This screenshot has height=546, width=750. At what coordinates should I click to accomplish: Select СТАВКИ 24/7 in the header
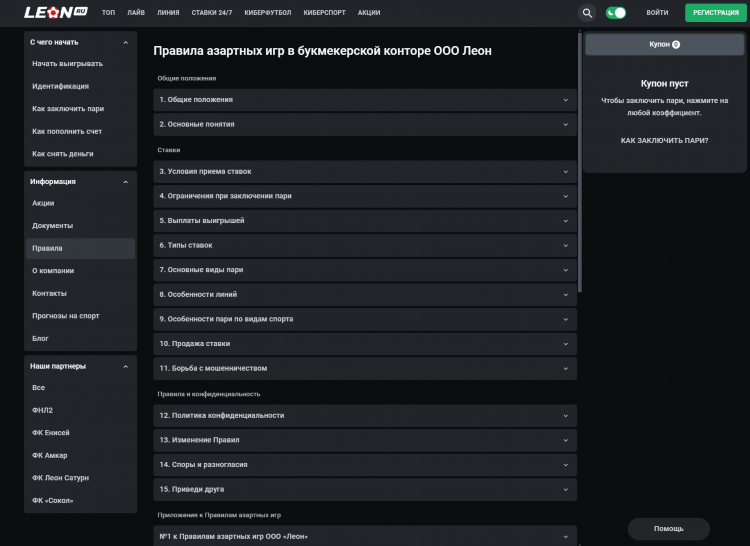tap(211, 13)
